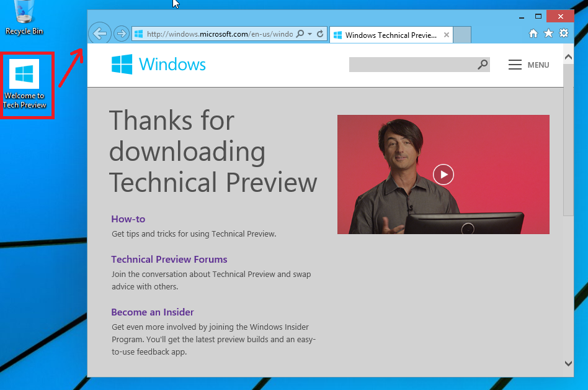Click text 'Get tips and tricks for using Technical Preview.'

tap(194, 234)
